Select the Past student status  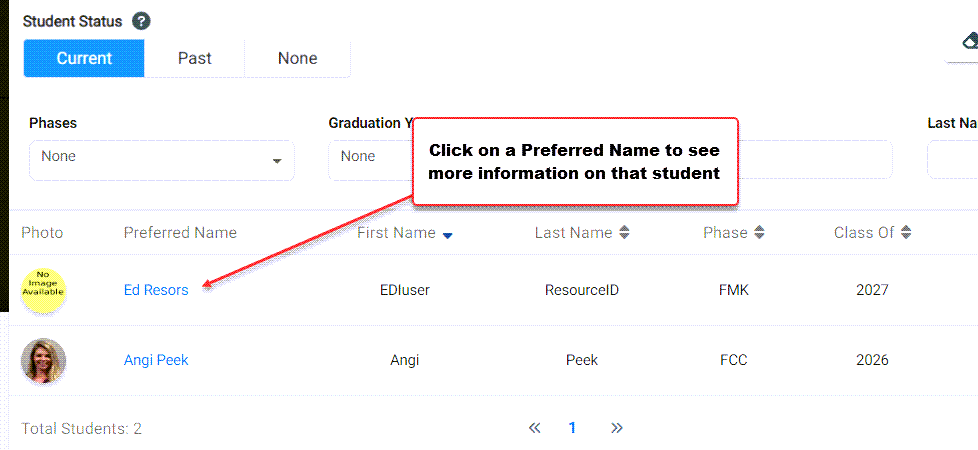click(x=195, y=58)
